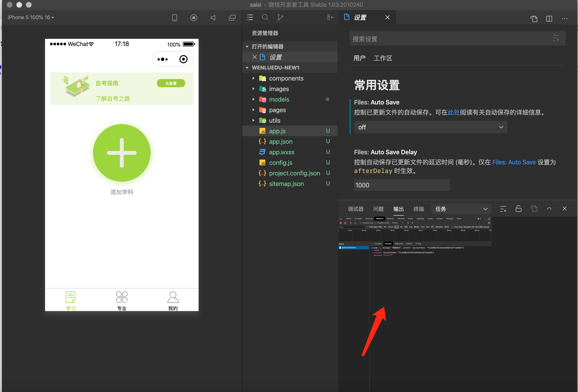Open the Auto Save off dropdown
578x392 pixels.
coord(430,127)
